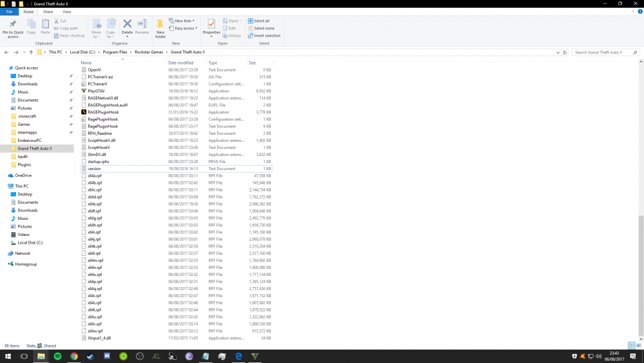Click Program Files in address breadcrumb

115,52
